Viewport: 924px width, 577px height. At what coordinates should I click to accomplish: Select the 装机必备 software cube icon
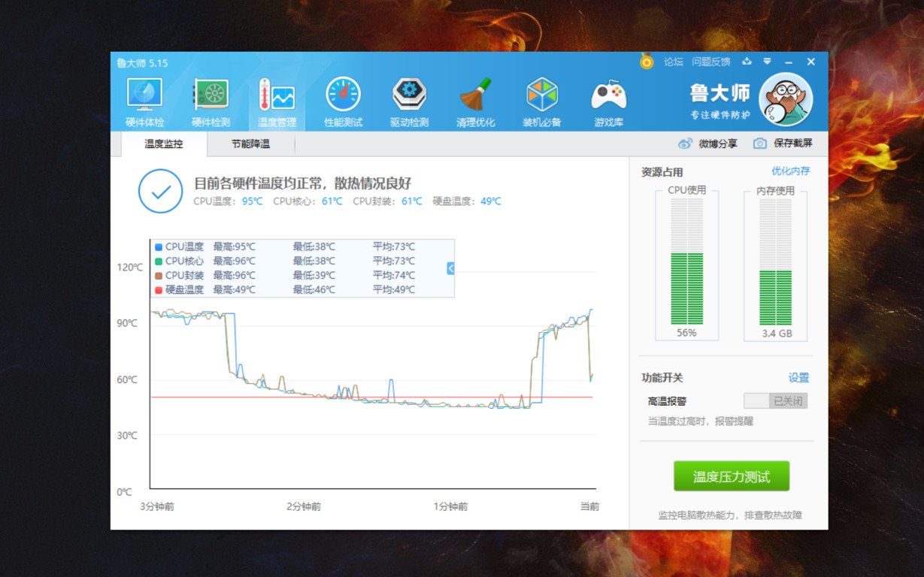(541, 98)
